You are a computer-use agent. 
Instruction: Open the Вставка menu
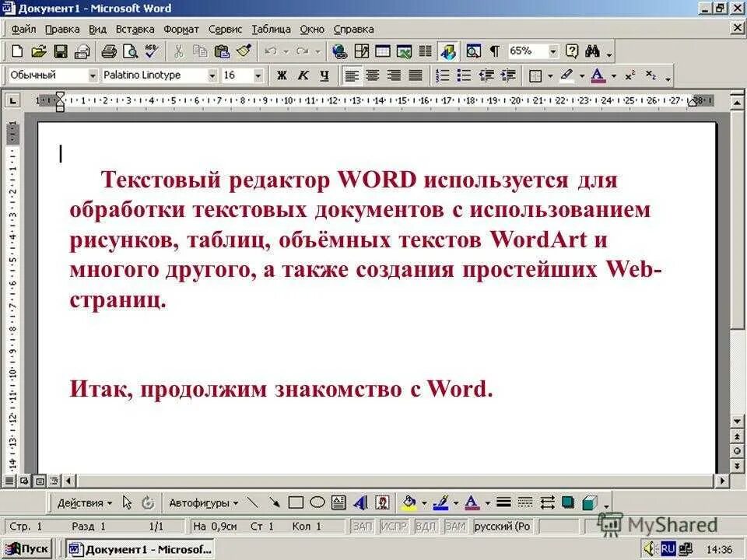(135, 29)
